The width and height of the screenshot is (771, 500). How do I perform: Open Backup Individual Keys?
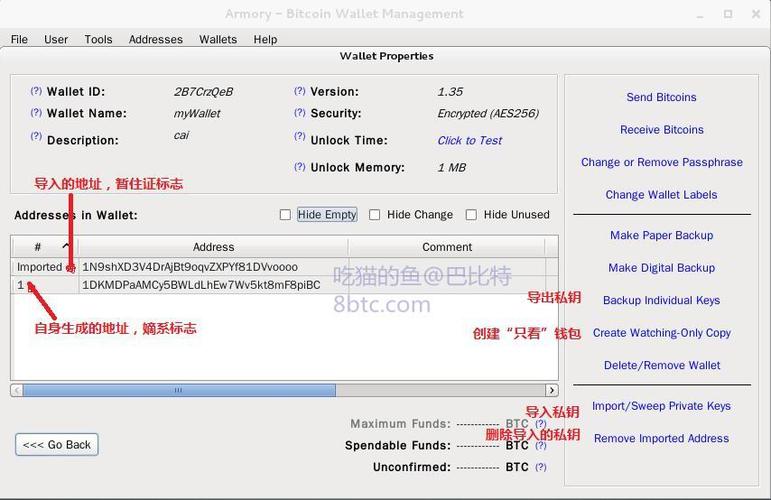tap(661, 300)
